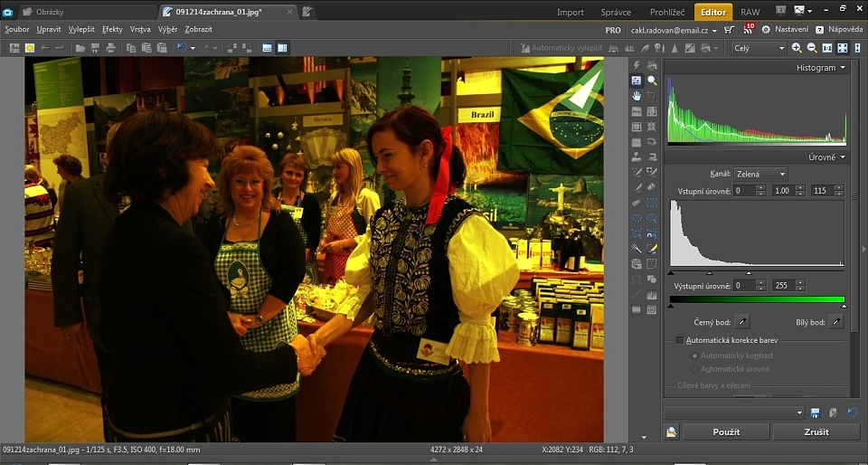Enable Automatická korekce barev checkbox
The width and height of the screenshot is (868, 465).
coord(681,340)
